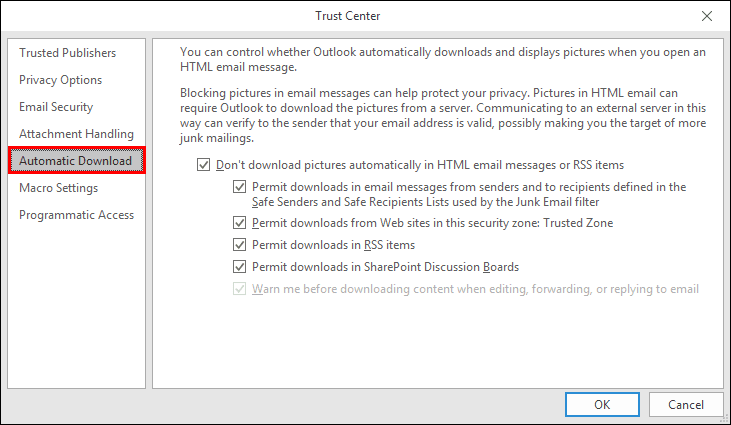This screenshot has width=731, height=425.
Task: Close the Trust Center dialog
Action: pos(707,17)
